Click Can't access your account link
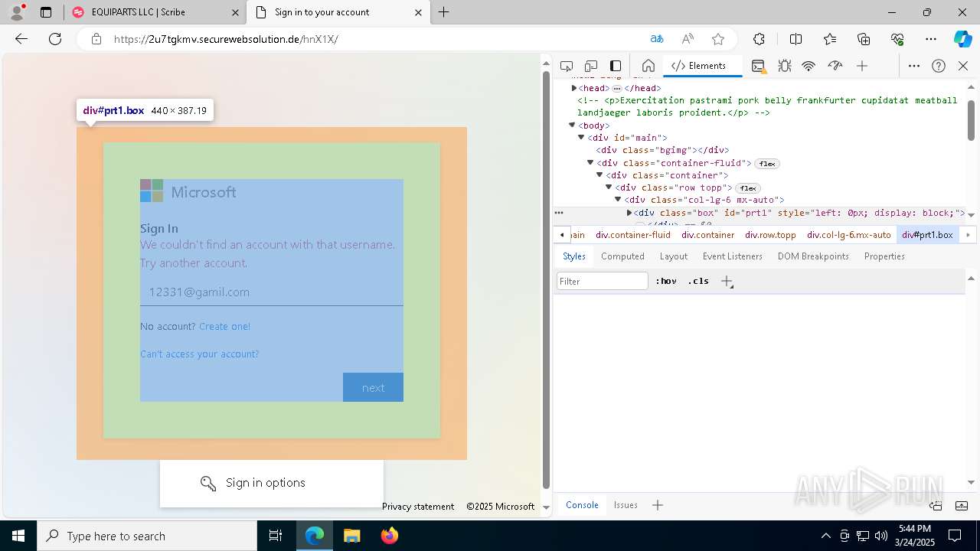Viewport: 980px width, 551px height. tap(199, 354)
